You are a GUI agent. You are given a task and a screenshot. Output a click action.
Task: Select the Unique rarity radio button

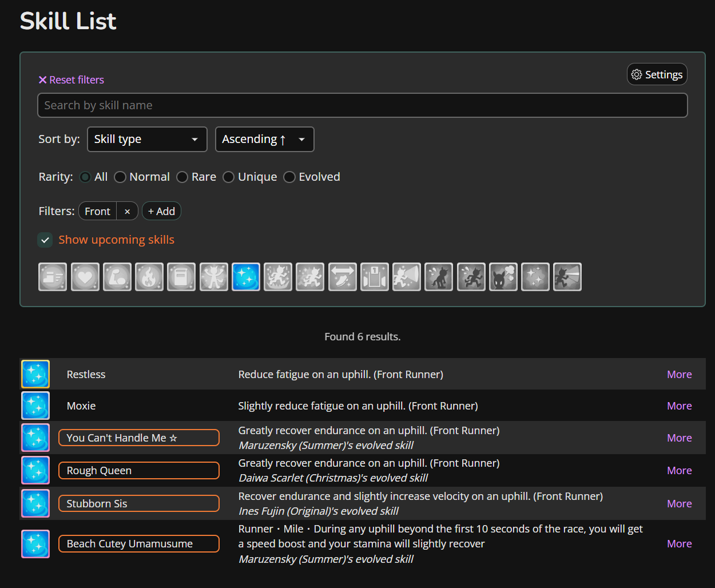(x=229, y=177)
